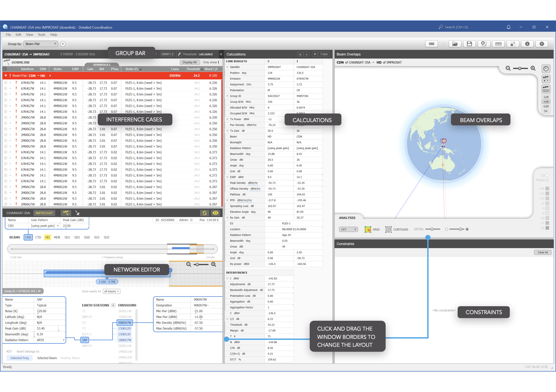Toggle the +20 margin legend box
The width and height of the screenshot is (556, 392).
[547, 189]
